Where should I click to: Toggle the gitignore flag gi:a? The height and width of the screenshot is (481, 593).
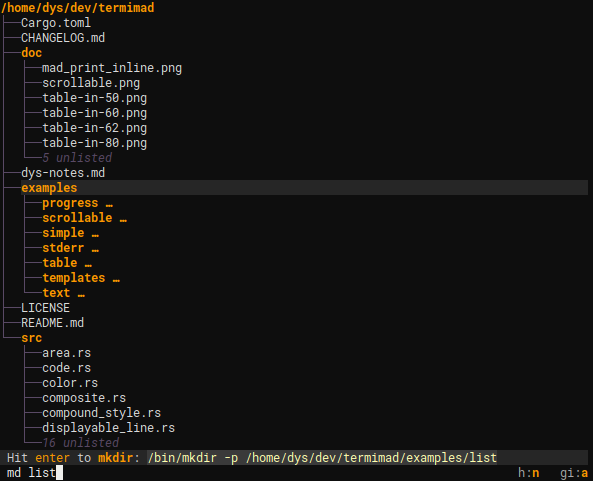coord(574,473)
